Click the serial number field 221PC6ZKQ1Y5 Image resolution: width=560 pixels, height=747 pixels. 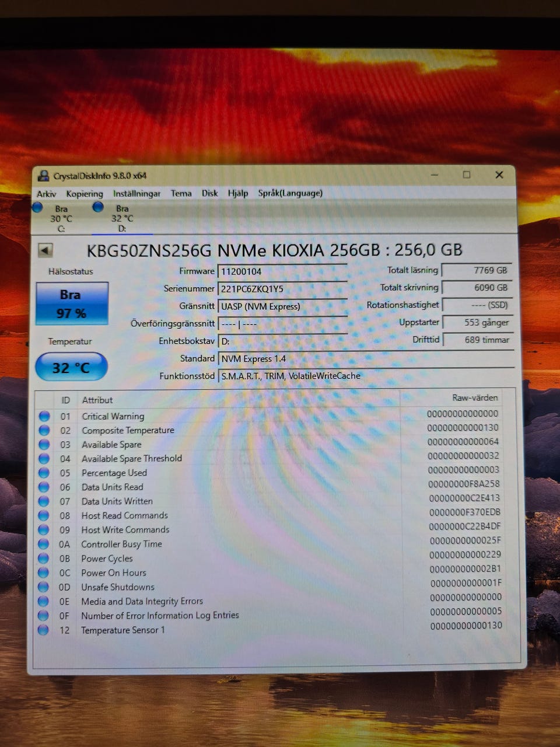tap(282, 289)
